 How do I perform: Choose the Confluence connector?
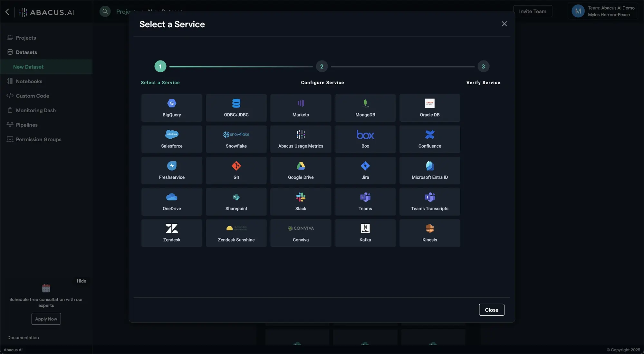(429, 139)
